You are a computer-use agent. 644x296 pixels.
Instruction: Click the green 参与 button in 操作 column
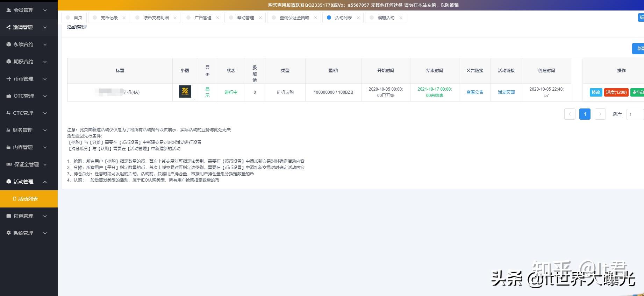[x=638, y=92]
